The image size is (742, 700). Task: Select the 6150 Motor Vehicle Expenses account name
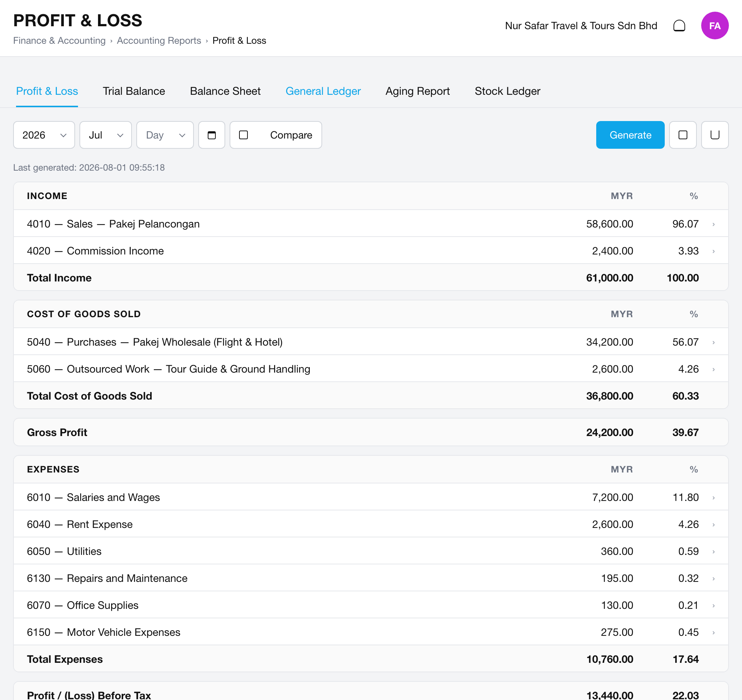104,632
